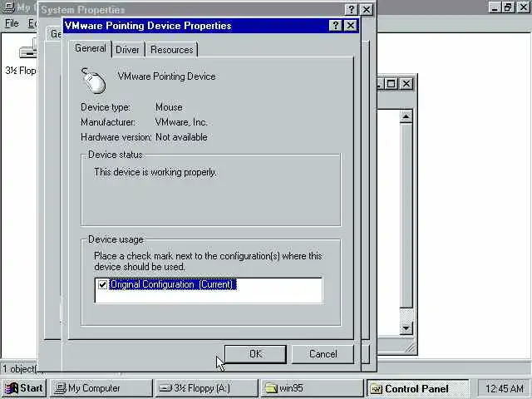
Task: Click the 'Mouse' device type value
Action: pos(169,107)
